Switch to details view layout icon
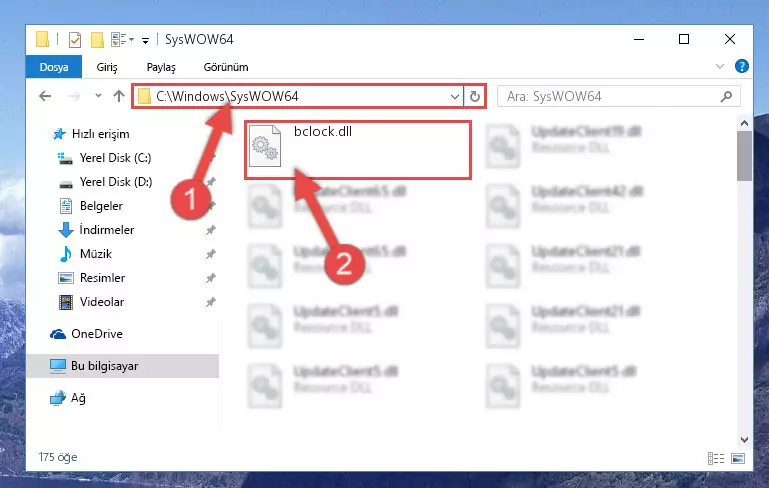Image resolution: width=769 pixels, height=488 pixels. click(x=716, y=459)
